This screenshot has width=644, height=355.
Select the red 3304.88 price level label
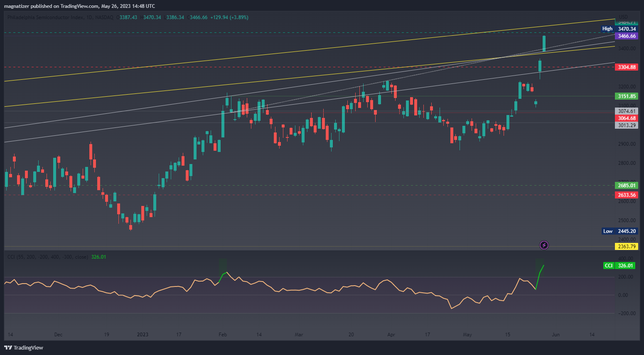(x=627, y=67)
